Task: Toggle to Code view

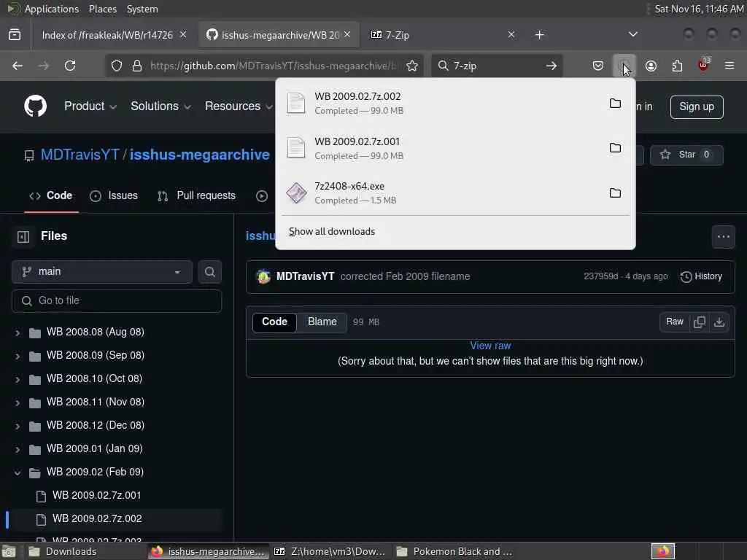Action: pos(274,322)
